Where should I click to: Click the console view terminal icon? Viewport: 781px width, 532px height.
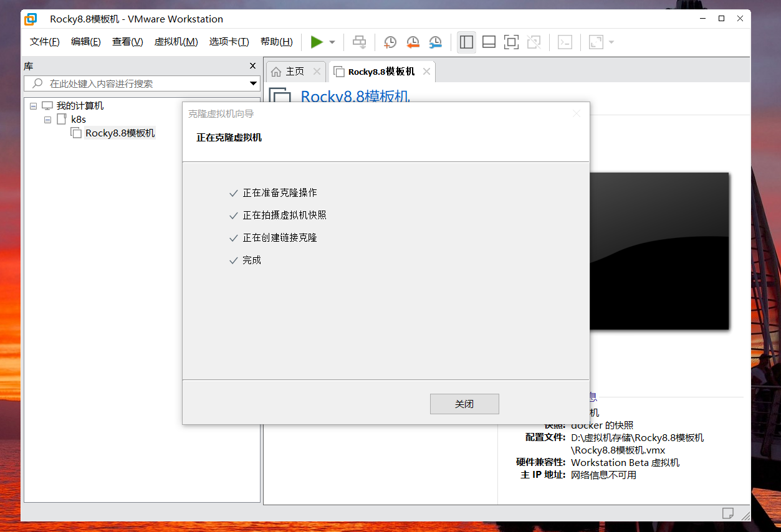point(565,42)
